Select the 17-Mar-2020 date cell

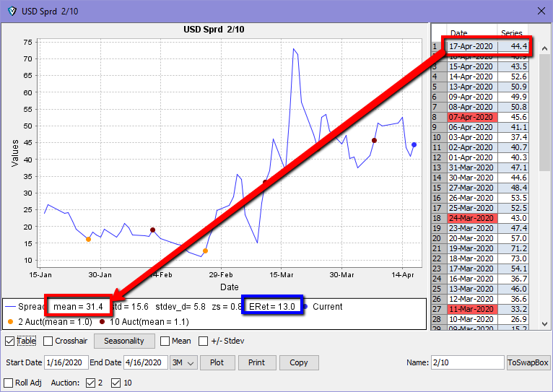click(x=472, y=269)
